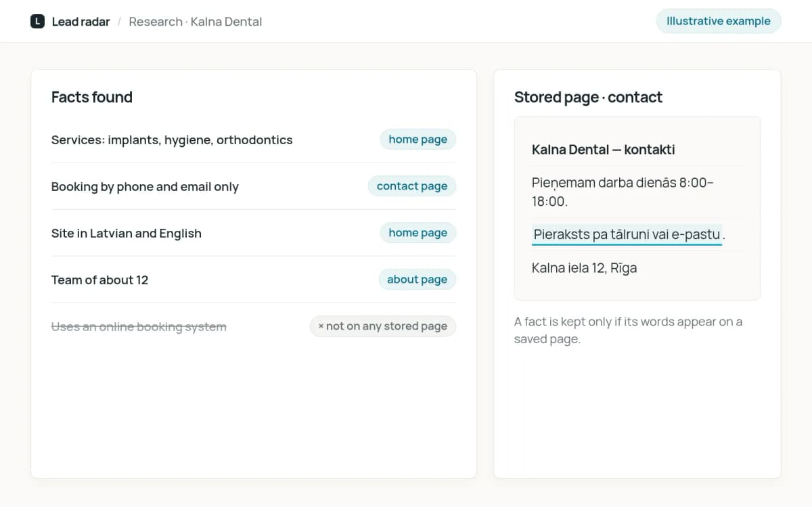Select the Booking by phone and email only fact
Screen dimensions: 812x507
pyautogui.click(x=145, y=187)
